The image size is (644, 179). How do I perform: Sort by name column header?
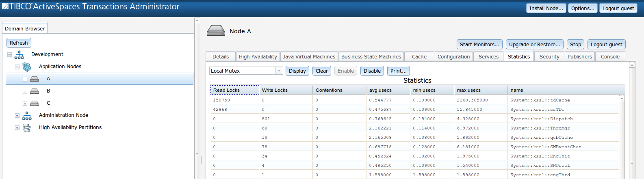pyautogui.click(x=566, y=90)
